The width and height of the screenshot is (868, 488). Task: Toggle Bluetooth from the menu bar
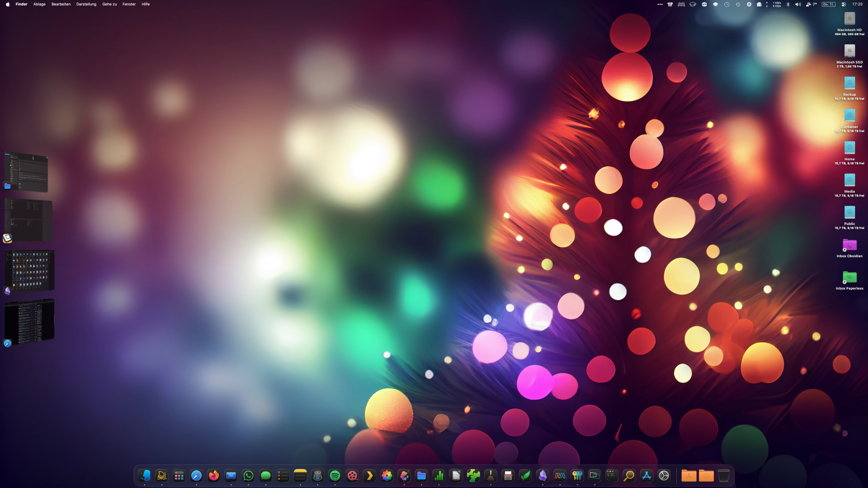pos(788,4)
